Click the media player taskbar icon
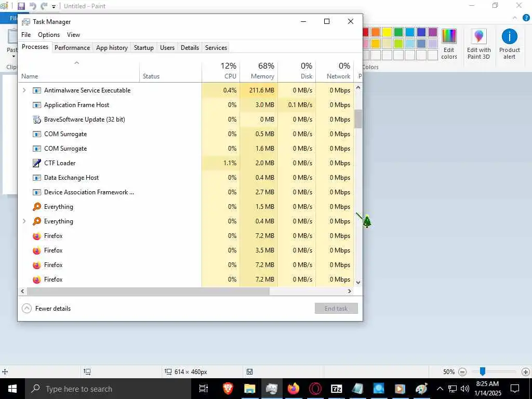 coord(400,389)
